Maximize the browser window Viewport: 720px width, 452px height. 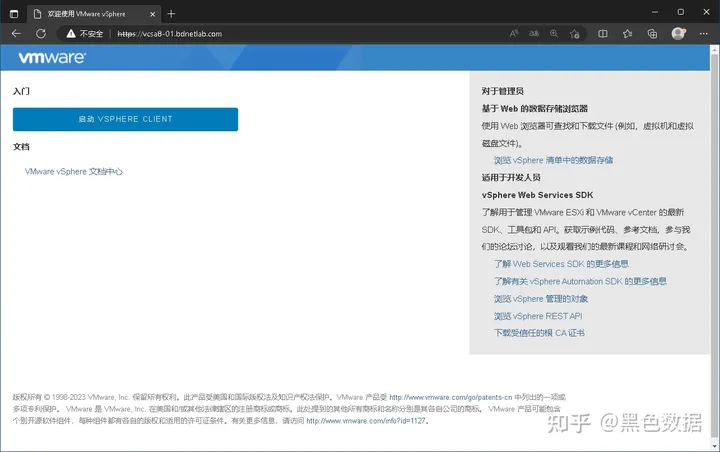pos(681,12)
